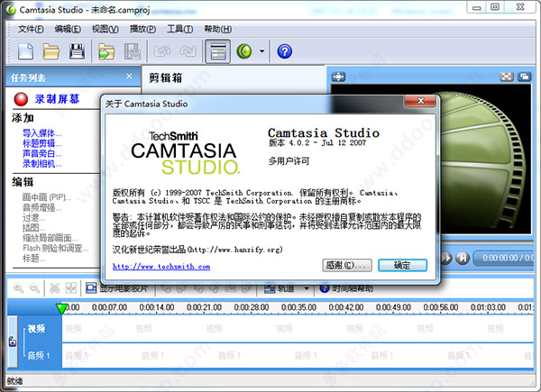Click Flash 测验和调查... entry

click(56, 248)
